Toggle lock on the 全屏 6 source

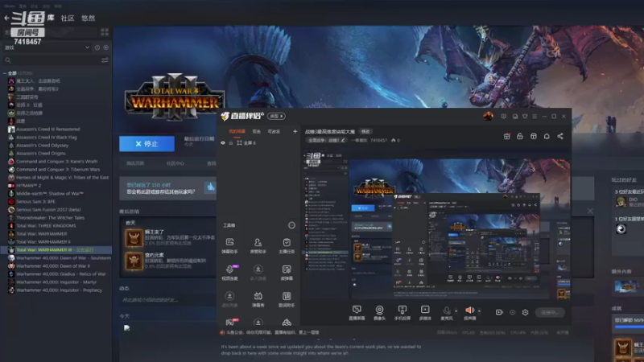tap(231, 143)
